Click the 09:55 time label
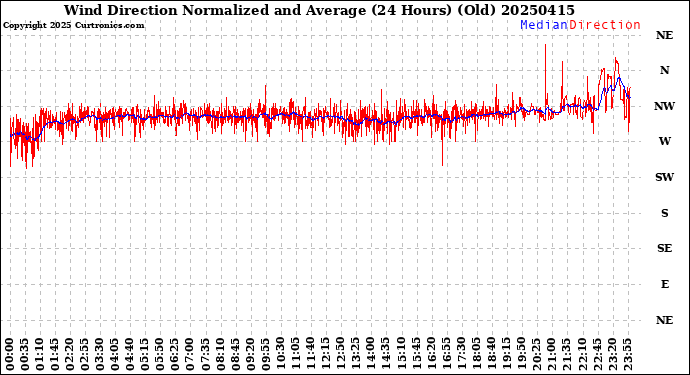Screen dimensions: 690x375 [266, 354]
